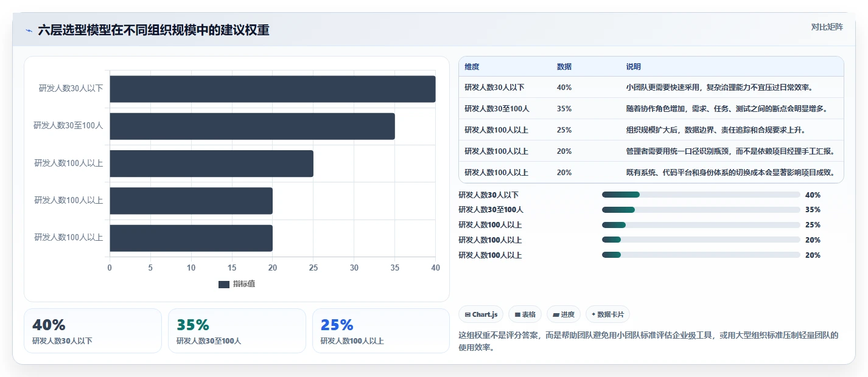Click the x-axis tick label 15

(x=232, y=268)
